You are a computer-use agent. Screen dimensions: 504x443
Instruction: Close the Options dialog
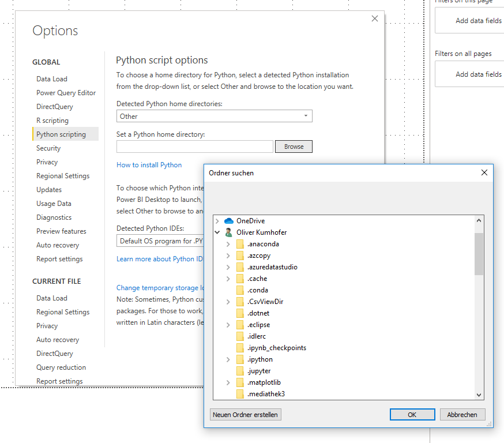click(x=374, y=18)
